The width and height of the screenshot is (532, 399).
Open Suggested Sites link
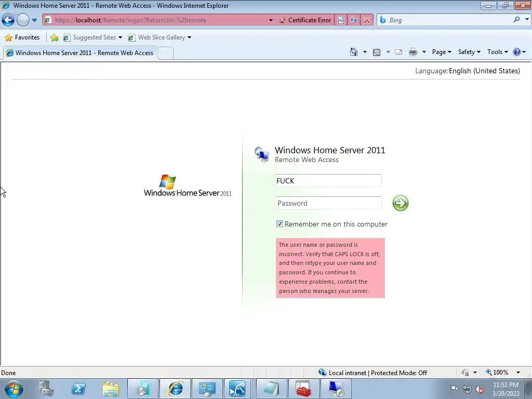(x=92, y=37)
